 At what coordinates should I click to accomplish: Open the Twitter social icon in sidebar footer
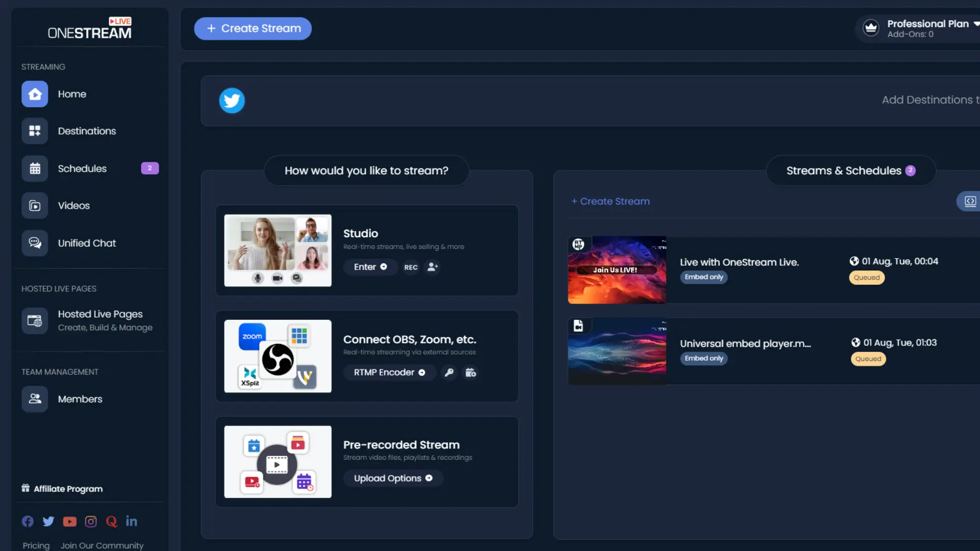(48, 521)
